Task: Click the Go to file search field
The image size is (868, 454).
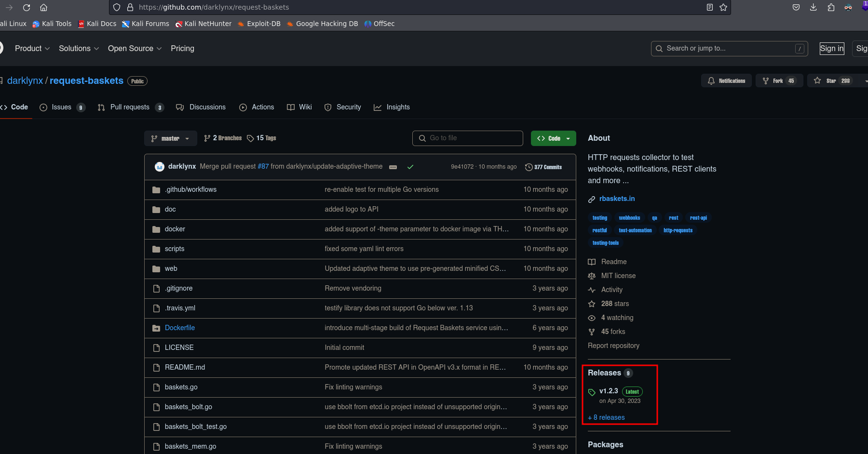Action: 468,138
